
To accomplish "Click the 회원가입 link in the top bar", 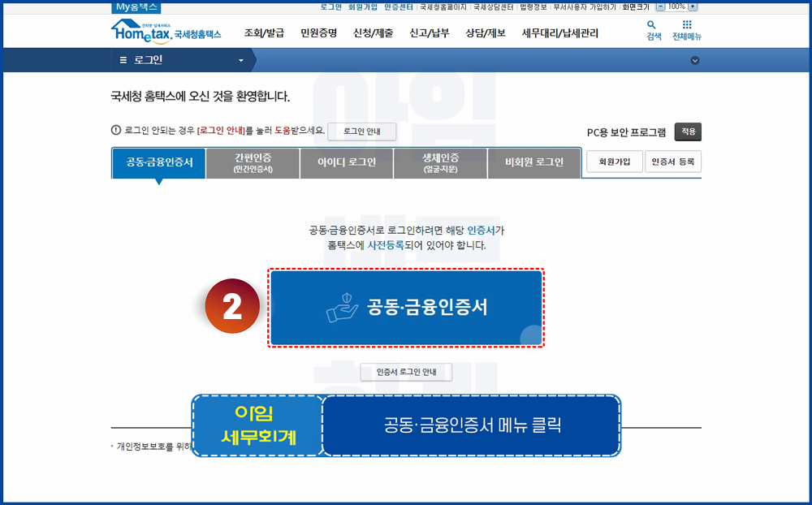I will (362, 6).
